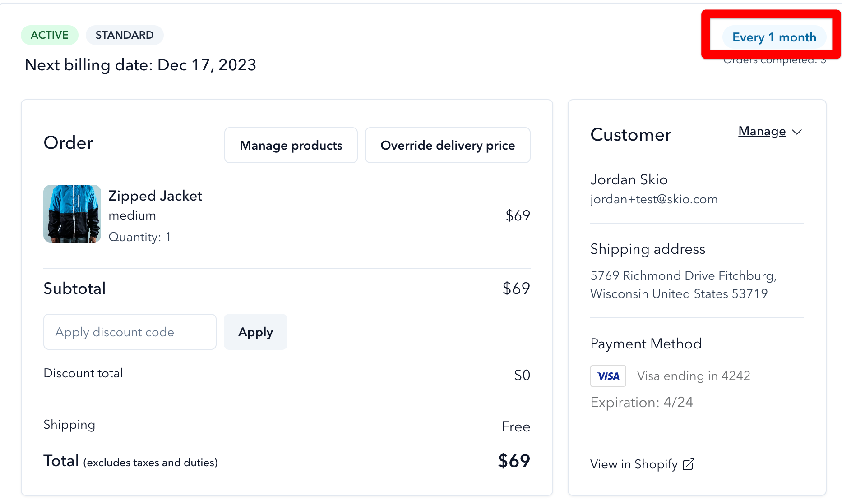Click the Every 1 month frequency pill

point(774,37)
